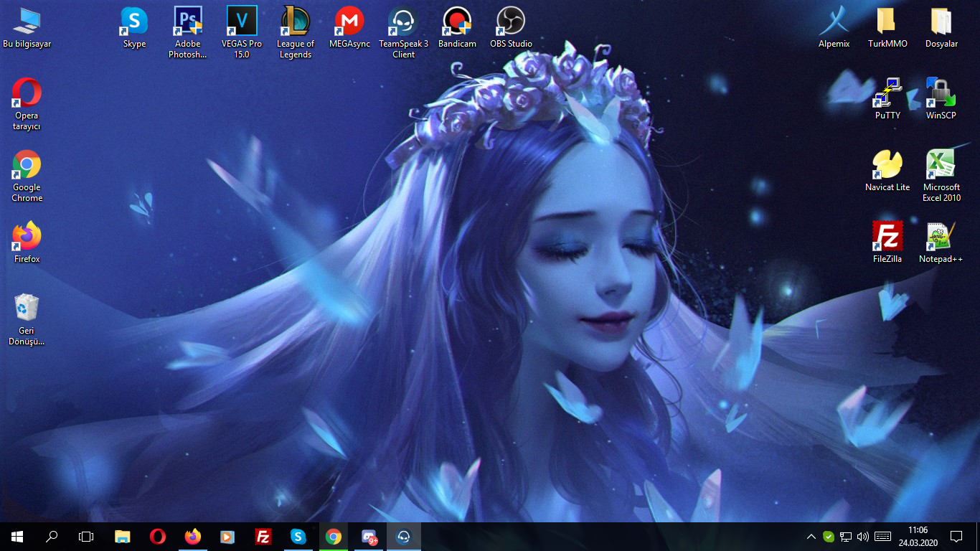This screenshot has height=551, width=980.
Task: Select the Geri Dönüşüm recycle bin icon
Action: click(x=27, y=319)
